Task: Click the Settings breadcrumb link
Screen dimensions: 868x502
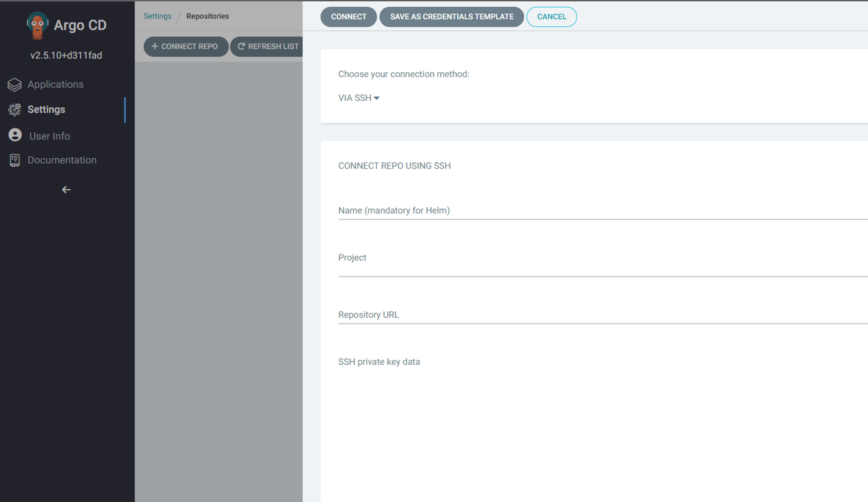Action: coord(158,16)
